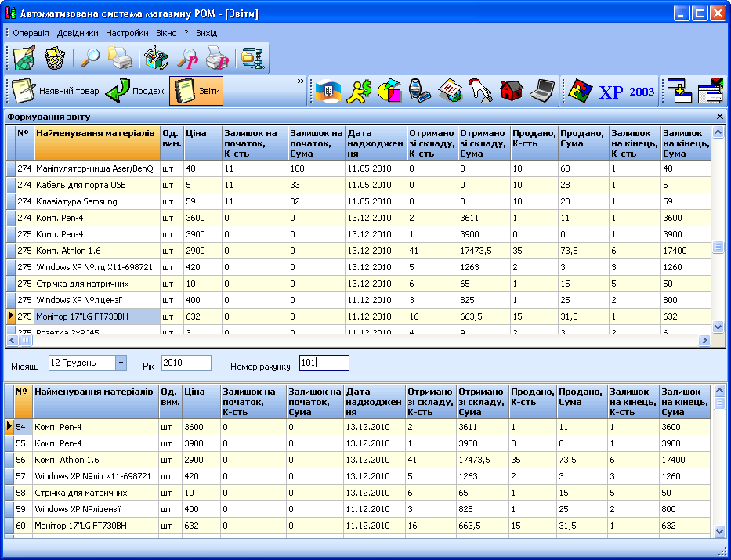
Task: Click the watch and keyboard device icon
Action: (x=420, y=91)
